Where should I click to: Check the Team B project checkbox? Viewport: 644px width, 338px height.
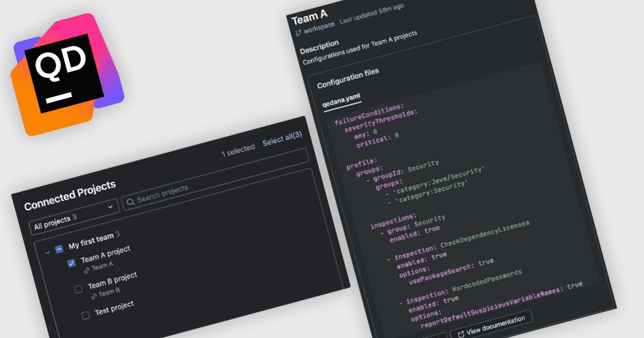pyautogui.click(x=78, y=289)
